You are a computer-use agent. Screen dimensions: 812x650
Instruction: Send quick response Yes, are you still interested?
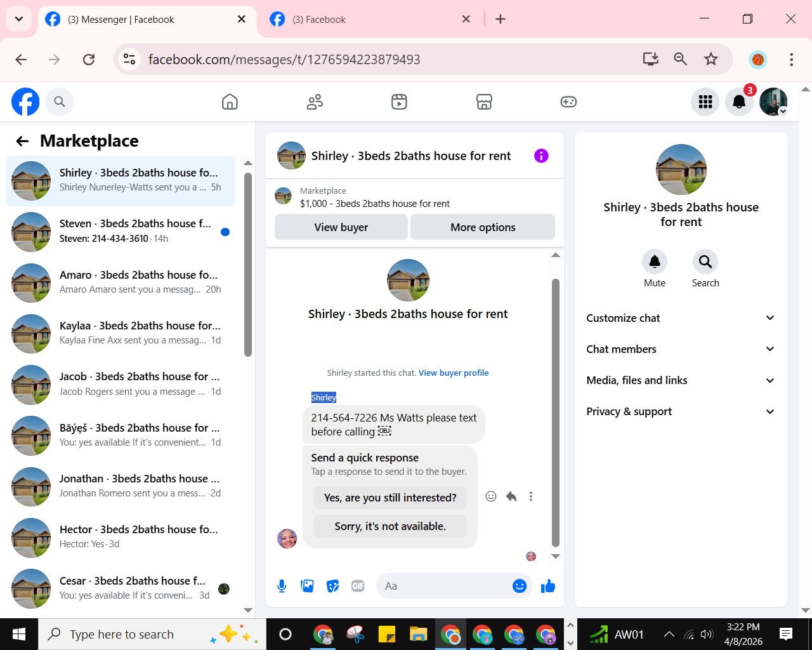390,498
